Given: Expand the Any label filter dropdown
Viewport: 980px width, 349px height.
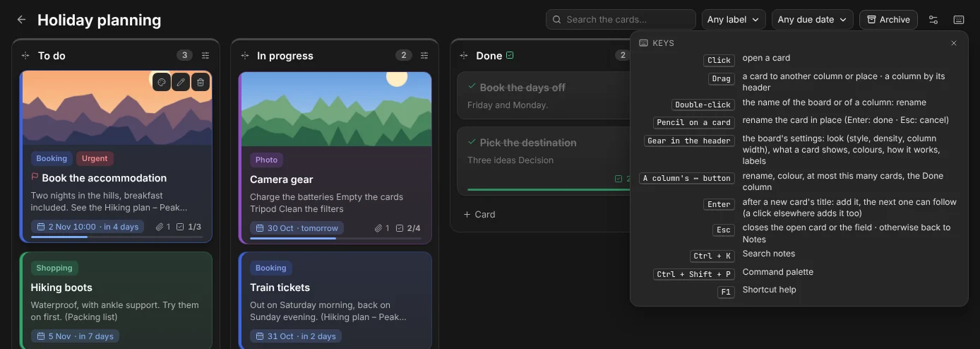Looking at the screenshot, I should coord(734,20).
